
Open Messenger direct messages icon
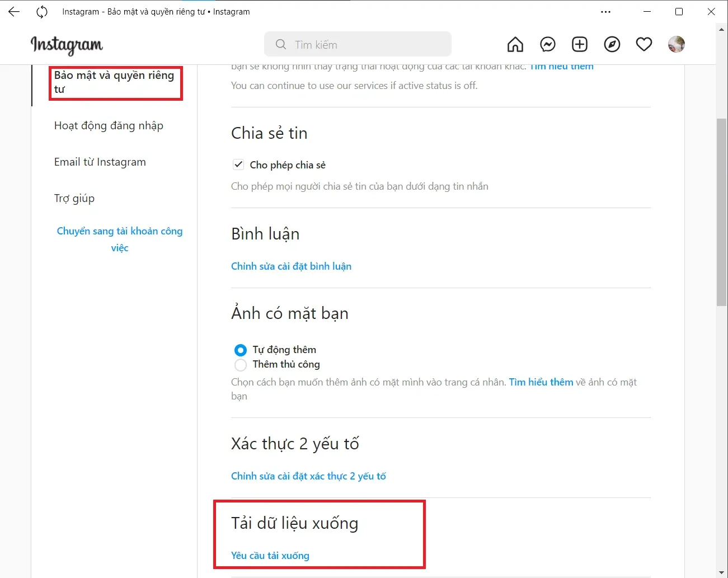[548, 44]
